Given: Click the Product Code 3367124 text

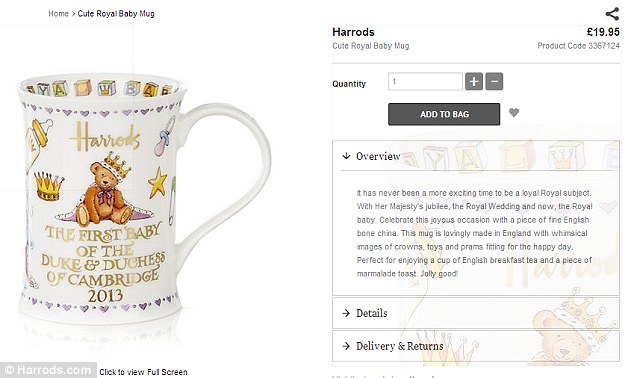Looking at the screenshot, I should (578, 46).
